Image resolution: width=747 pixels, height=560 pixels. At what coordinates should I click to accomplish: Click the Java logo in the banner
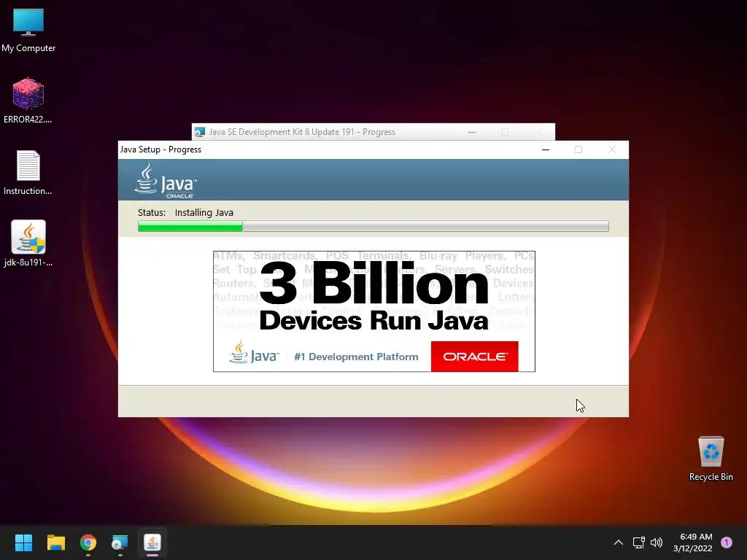click(254, 352)
